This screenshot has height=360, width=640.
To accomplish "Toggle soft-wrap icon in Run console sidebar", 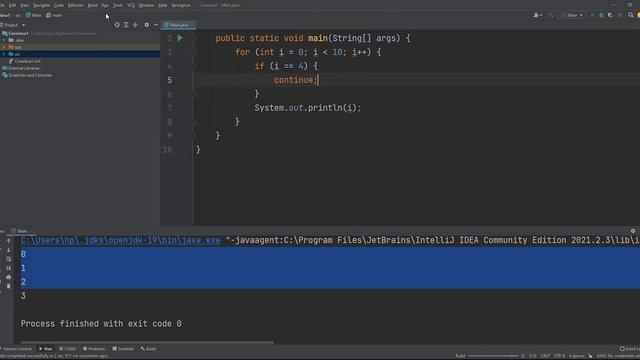I will (9, 259).
